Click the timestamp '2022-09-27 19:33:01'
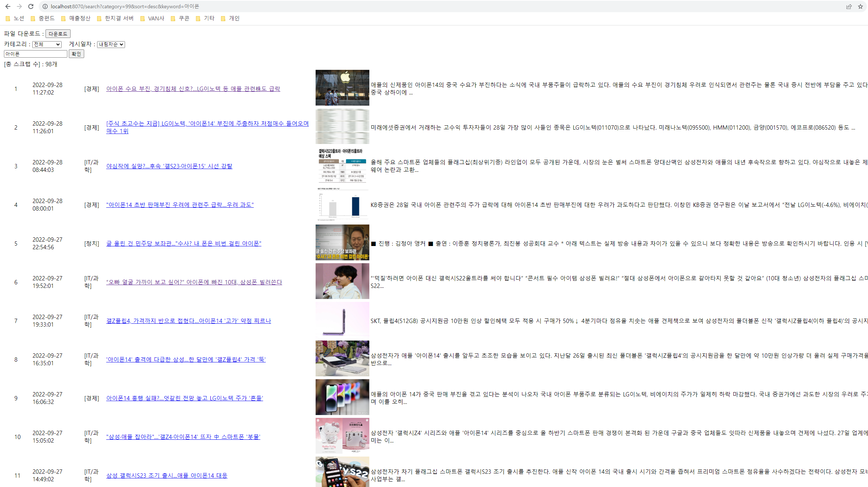This screenshot has width=868, height=487. [x=47, y=321]
